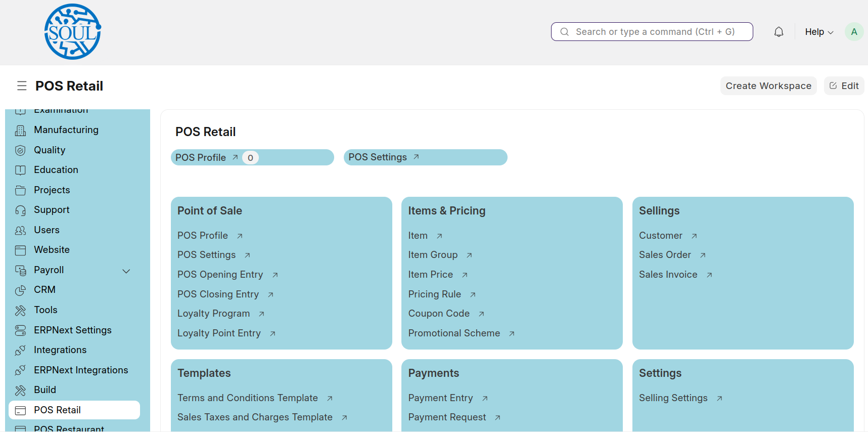Click the Manufacturing sidebar icon
868x432 pixels.
click(20, 131)
